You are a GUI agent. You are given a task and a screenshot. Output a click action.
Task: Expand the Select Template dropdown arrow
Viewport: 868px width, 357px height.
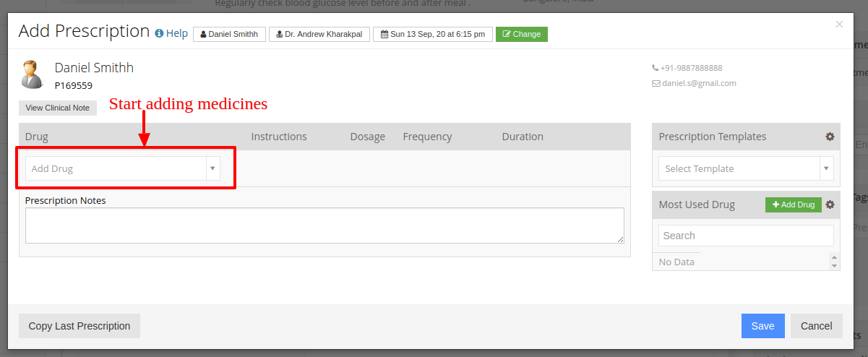tap(826, 168)
